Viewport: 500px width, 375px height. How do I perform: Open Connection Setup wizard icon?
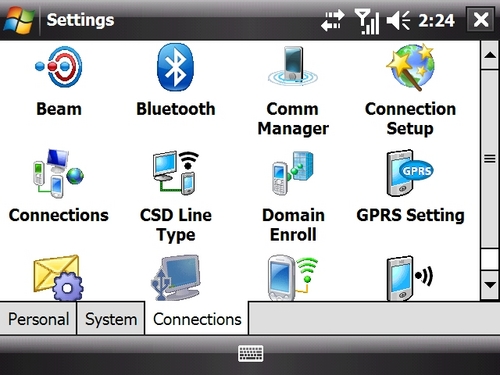[x=410, y=67]
